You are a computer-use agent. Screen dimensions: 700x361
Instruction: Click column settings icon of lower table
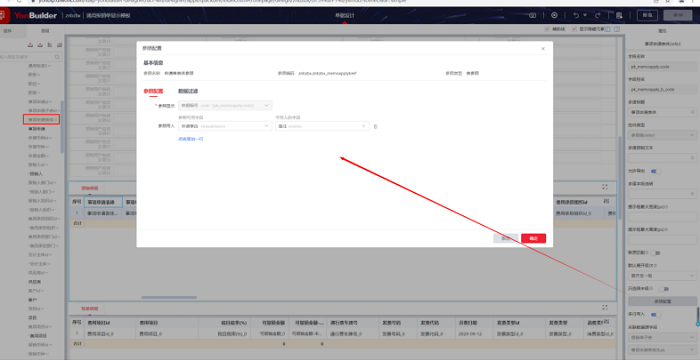coord(607,322)
